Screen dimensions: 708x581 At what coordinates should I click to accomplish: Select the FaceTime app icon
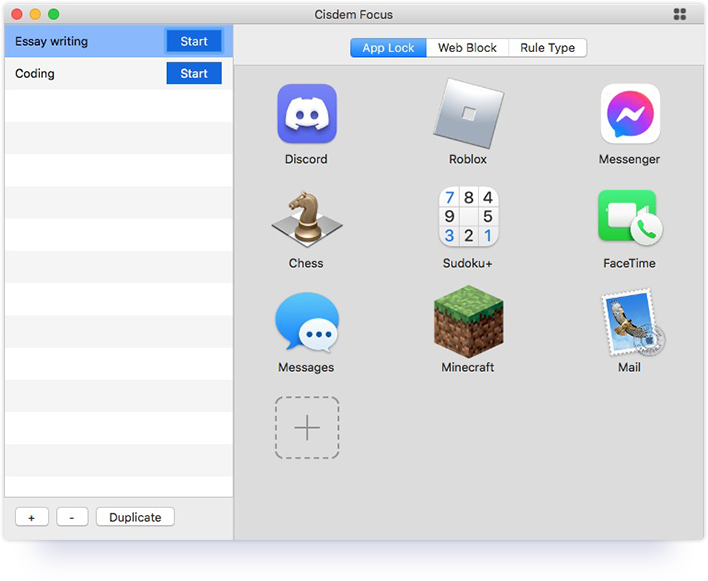[x=630, y=218]
